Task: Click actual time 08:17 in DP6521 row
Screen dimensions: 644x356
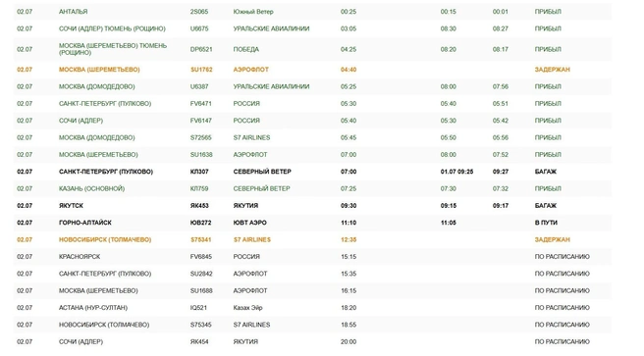Action: [x=501, y=49]
